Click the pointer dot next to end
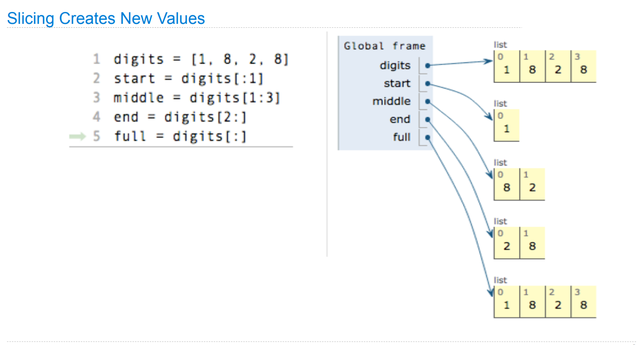 tap(427, 120)
